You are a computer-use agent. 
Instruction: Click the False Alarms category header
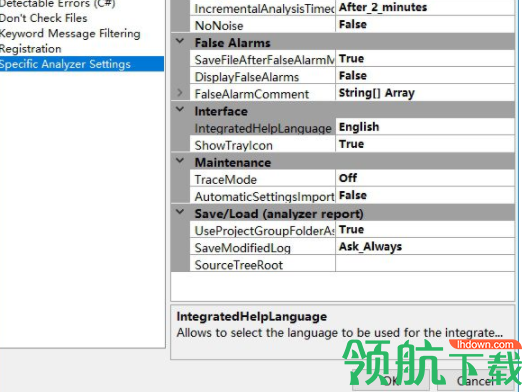pyautogui.click(x=233, y=43)
